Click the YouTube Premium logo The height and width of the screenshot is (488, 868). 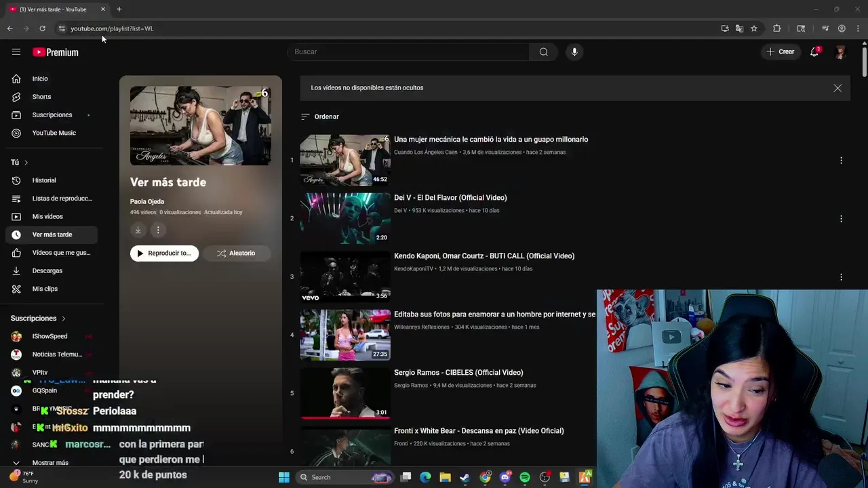pyautogui.click(x=56, y=52)
